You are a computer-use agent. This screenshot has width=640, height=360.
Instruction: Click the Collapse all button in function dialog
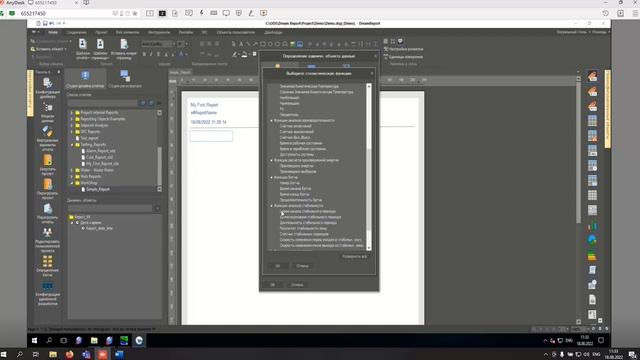point(354,256)
